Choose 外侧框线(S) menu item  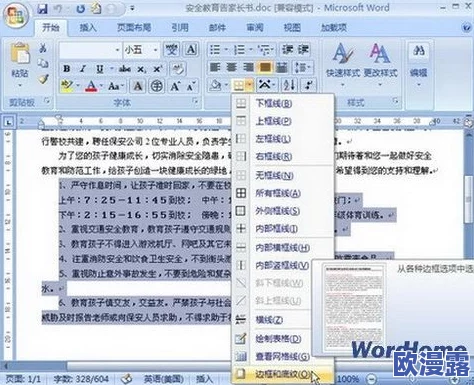[283, 211]
